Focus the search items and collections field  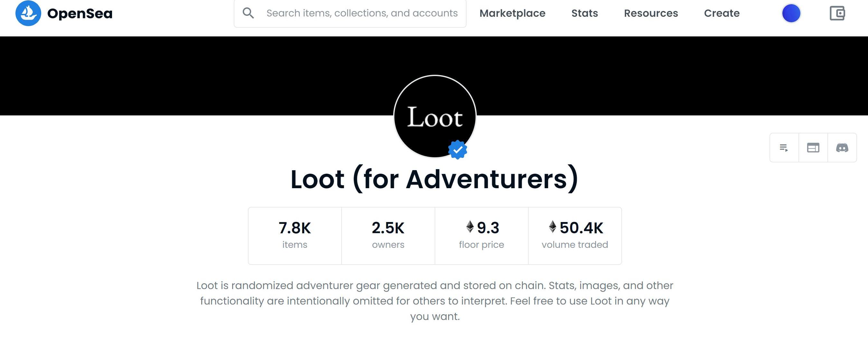[x=362, y=13]
